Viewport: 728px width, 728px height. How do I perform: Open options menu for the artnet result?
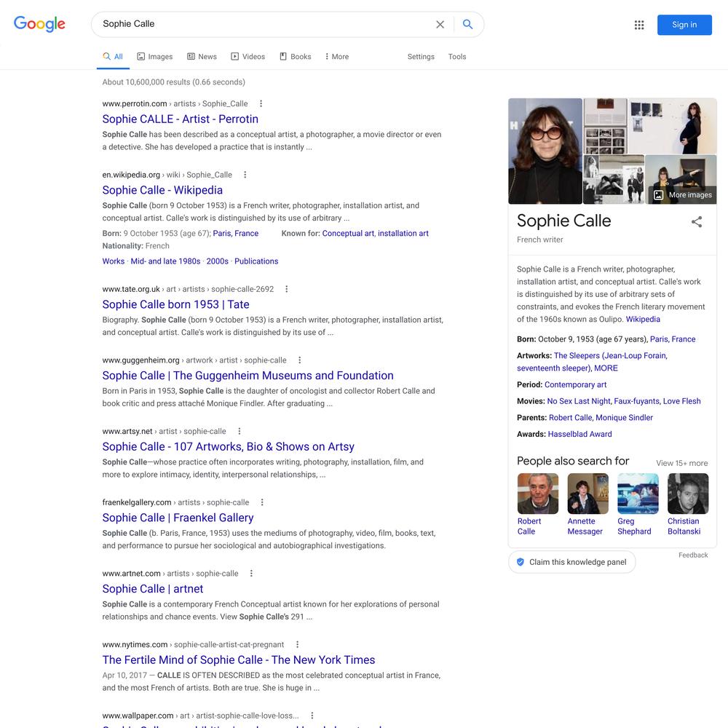251,573
